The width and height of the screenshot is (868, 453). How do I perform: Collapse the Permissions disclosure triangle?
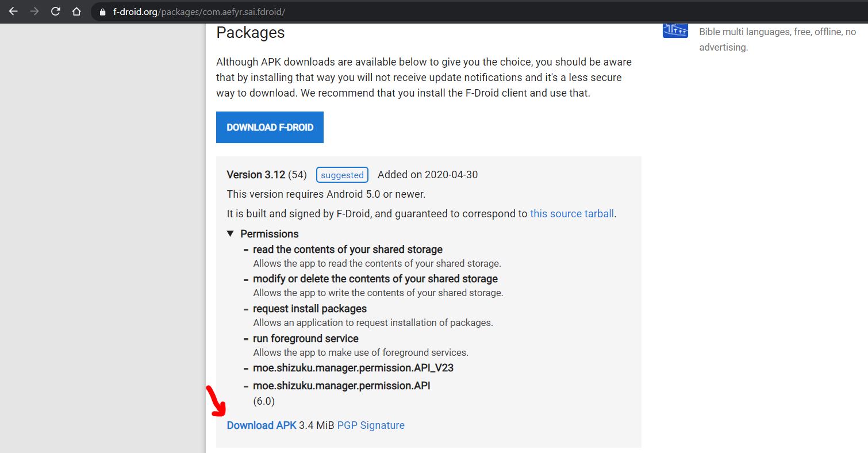tap(231, 233)
